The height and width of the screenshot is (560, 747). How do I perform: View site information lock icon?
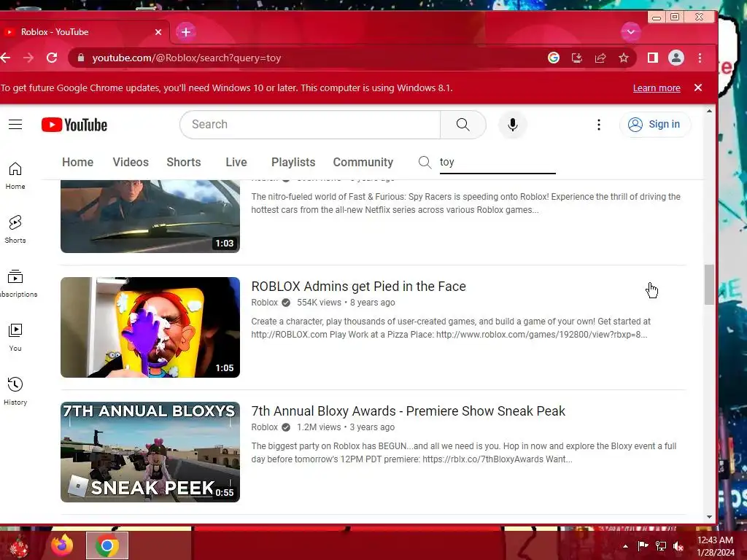coord(81,58)
